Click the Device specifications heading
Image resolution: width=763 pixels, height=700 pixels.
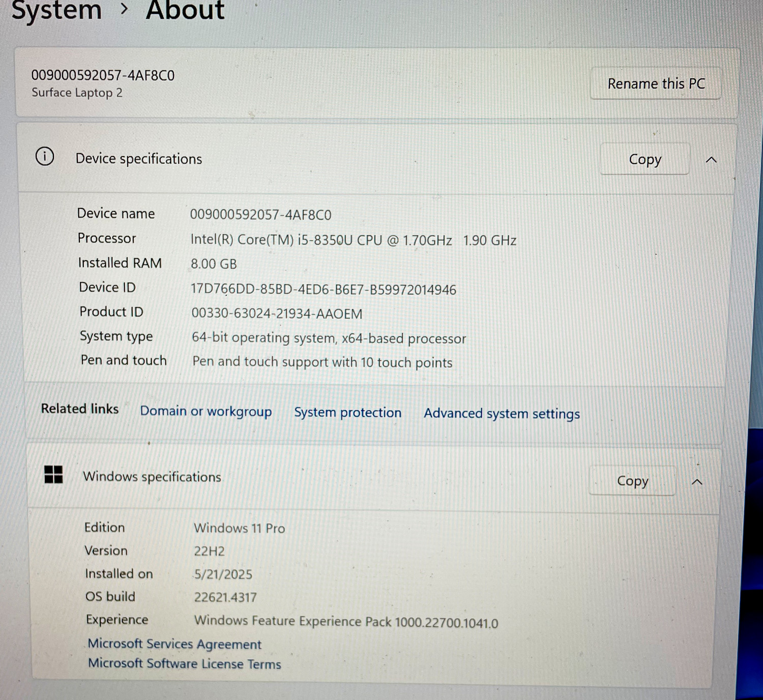139,159
